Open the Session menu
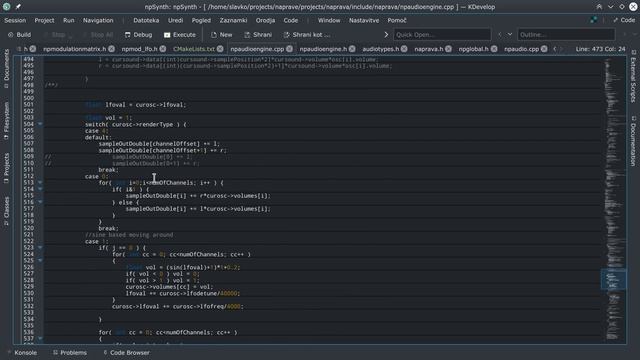Screen dimensions: 640x360 pyautogui.click(x=15, y=20)
